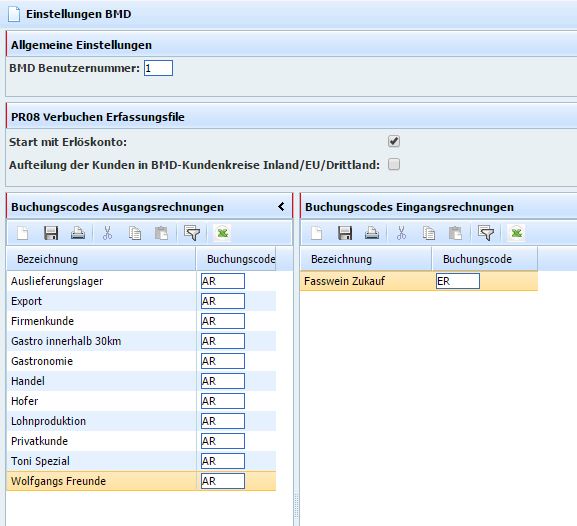
Task: Click the save icon in Eingangsrechnungen toolbar
Action: tap(345, 233)
